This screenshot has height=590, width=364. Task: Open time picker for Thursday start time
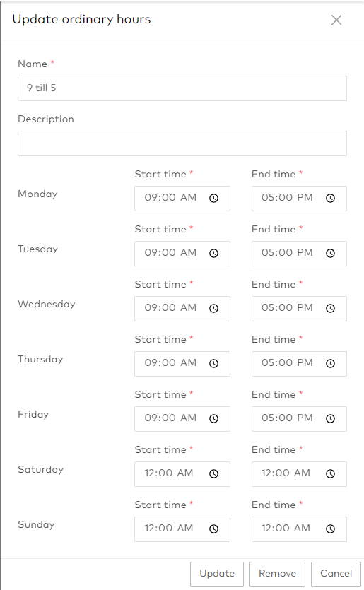[214, 363]
